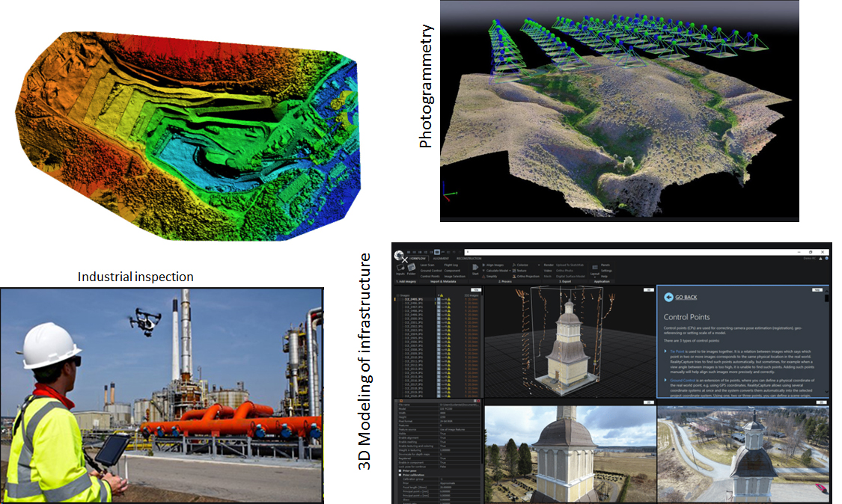Choose the Texture tool
842x504 pixels.
pyautogui.click(x=522, y=270)
